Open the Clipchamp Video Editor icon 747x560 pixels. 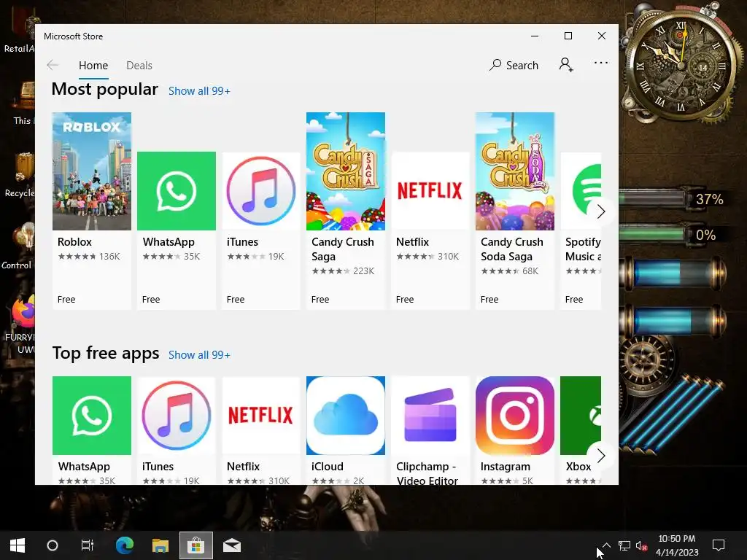click(x=430, y=416)
